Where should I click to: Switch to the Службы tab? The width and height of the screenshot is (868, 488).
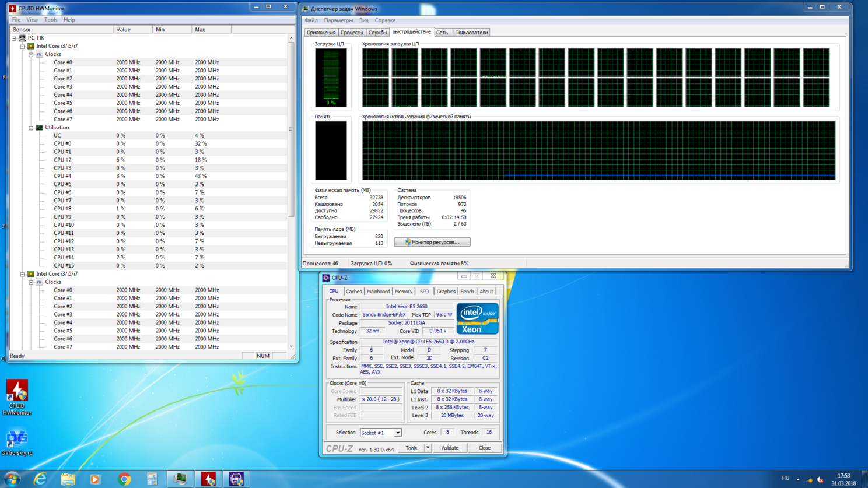click(377, 33)
